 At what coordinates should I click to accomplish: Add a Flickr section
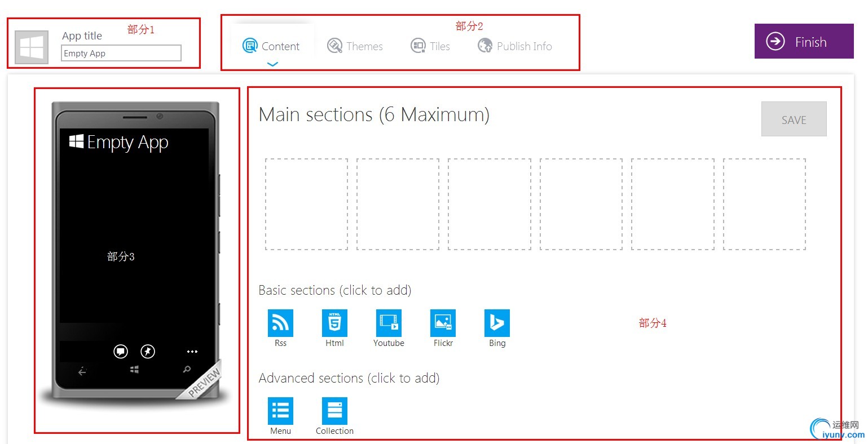point(443,323)
